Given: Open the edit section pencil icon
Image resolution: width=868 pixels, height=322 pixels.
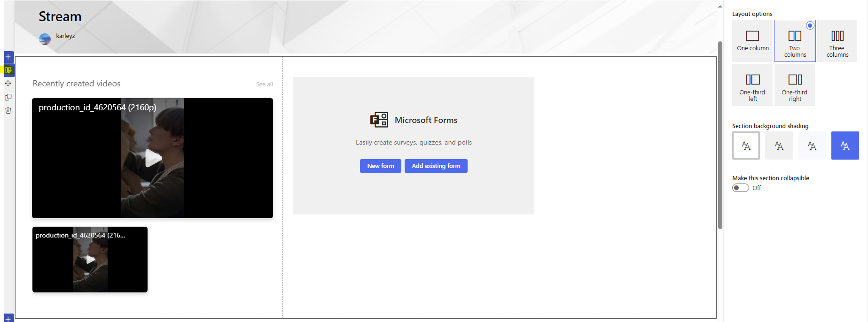Looking at the screenshot, I should coord(8,70).
